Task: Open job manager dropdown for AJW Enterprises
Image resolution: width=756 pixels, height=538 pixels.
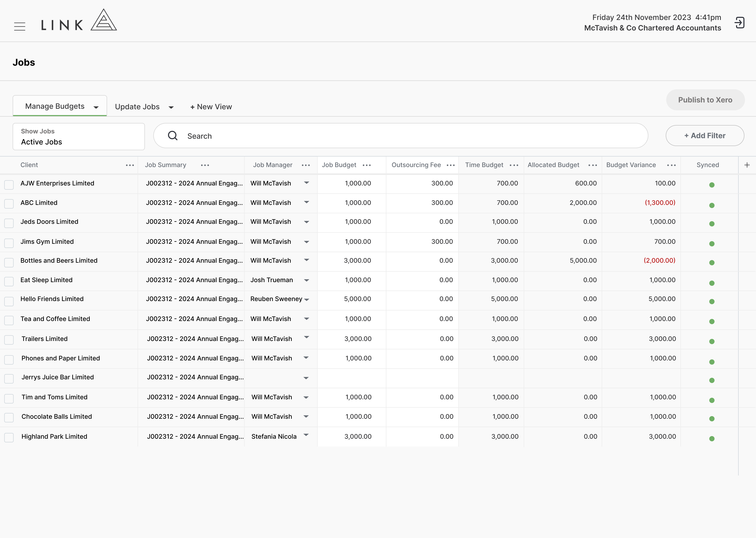Action: coord(307,183)
